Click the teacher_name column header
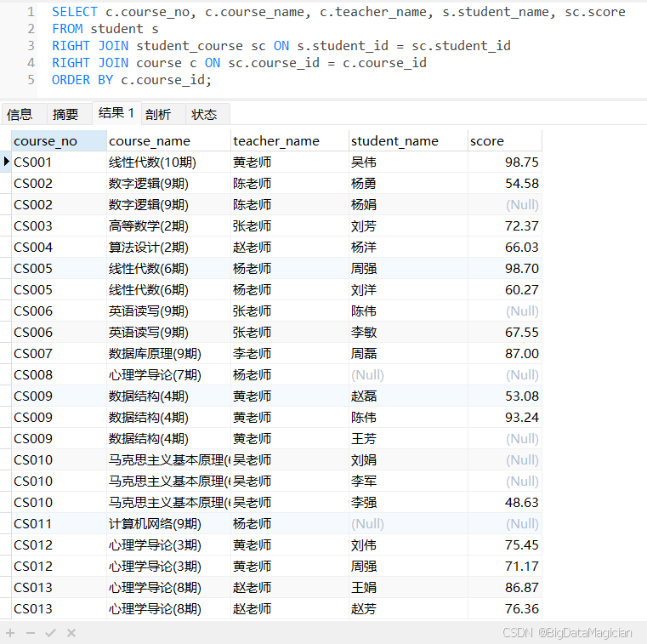The height and width of the screenshot is (644, 647). pyautogui.click(x=290, y=141)
